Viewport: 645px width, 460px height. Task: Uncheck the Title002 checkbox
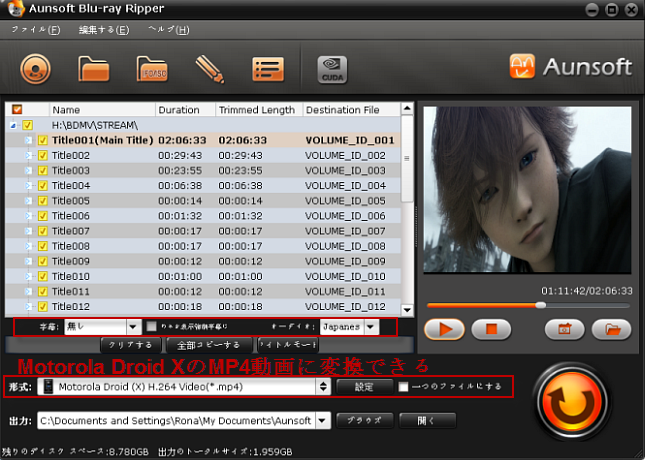click(43, 155)
